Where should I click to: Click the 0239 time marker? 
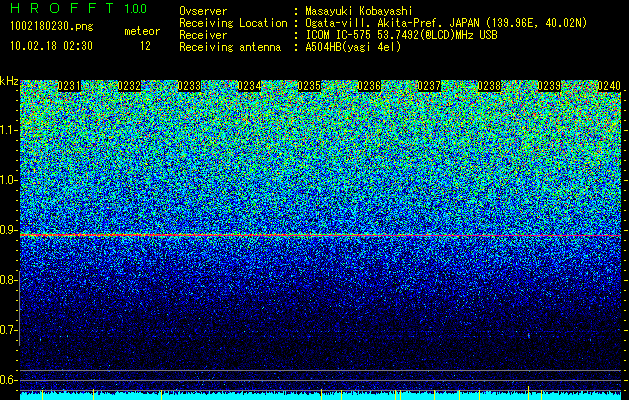coord(549,86)
